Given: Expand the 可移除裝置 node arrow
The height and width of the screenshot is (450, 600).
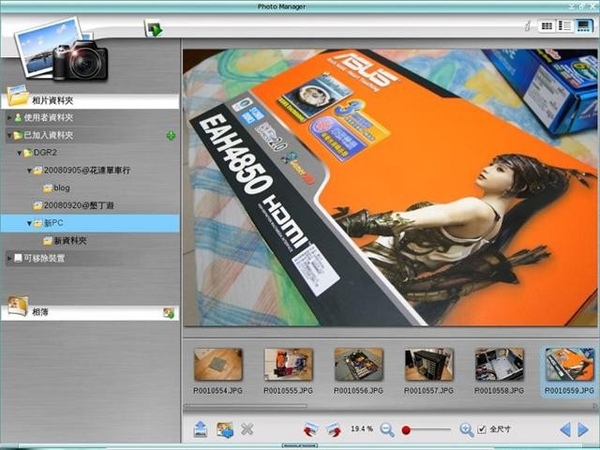Looking at the screenshot, I should (x=10, y=258).
